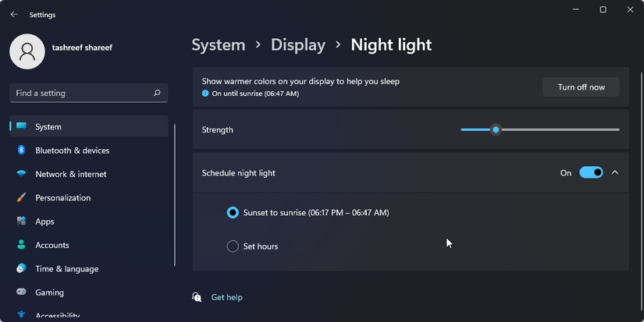Open Personalization via paintbrush icon
This screenshot has width=644, height=322.
[21, 198]
